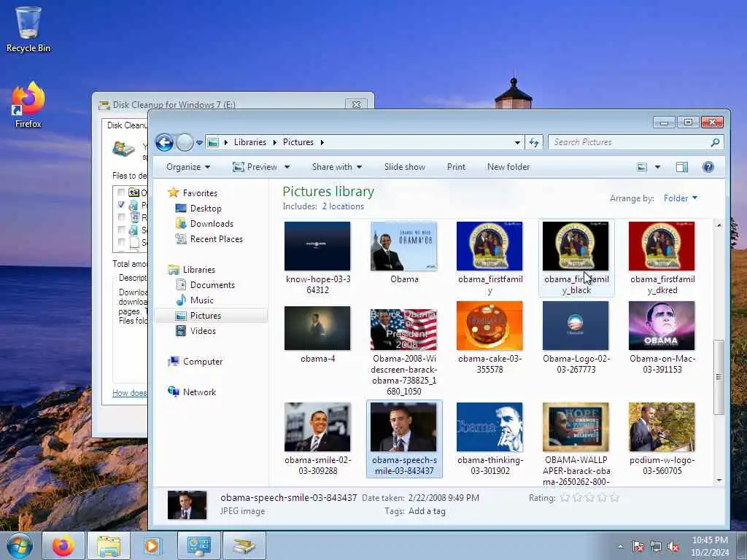Open recent pages dropdown beside Forward button

(199, 143)
